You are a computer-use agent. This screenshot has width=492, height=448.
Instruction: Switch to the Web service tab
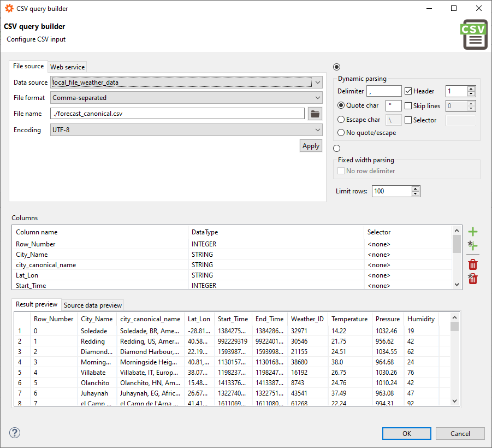[x=67, y=67]
